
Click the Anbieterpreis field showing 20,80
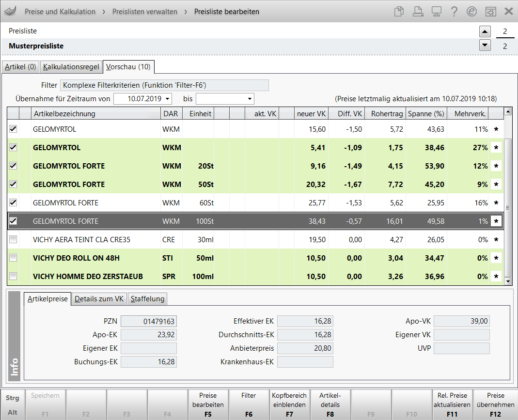pyautogui.click(x=305, y=348)
